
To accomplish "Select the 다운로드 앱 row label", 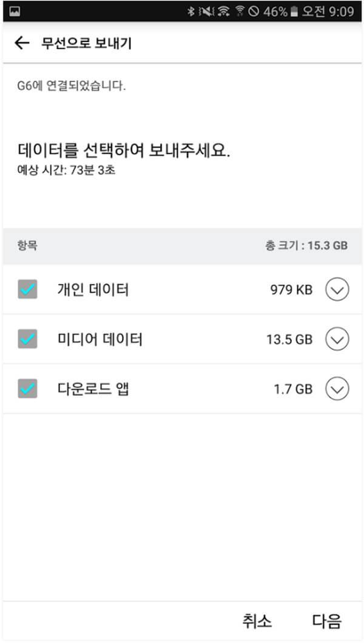I will 93,389.
